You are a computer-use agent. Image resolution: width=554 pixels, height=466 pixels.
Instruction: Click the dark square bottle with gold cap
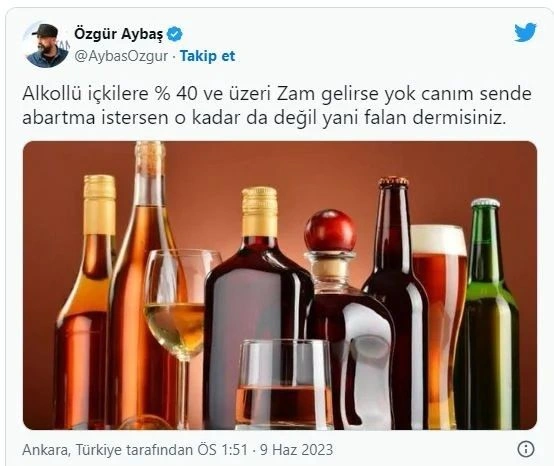click(259, 307)
